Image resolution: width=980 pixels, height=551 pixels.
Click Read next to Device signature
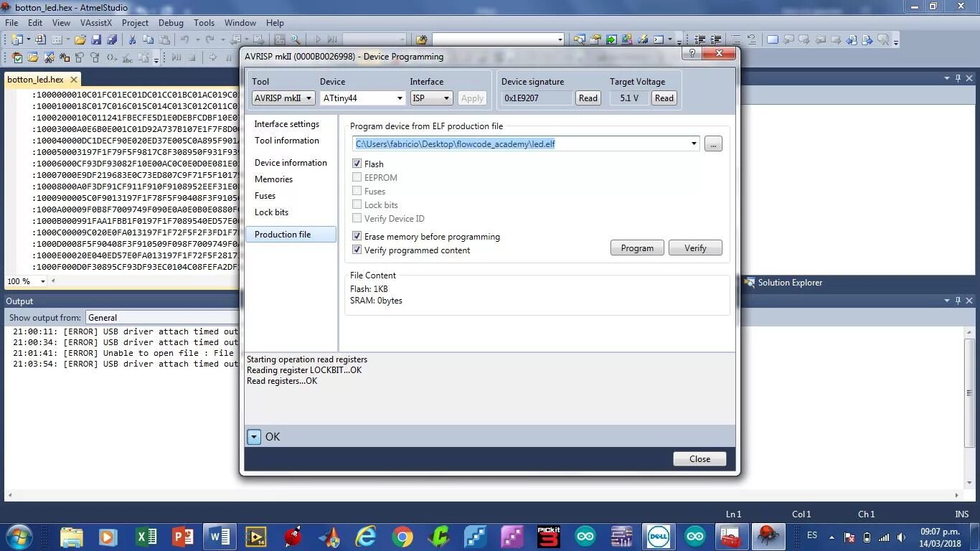tap(588, 98)
